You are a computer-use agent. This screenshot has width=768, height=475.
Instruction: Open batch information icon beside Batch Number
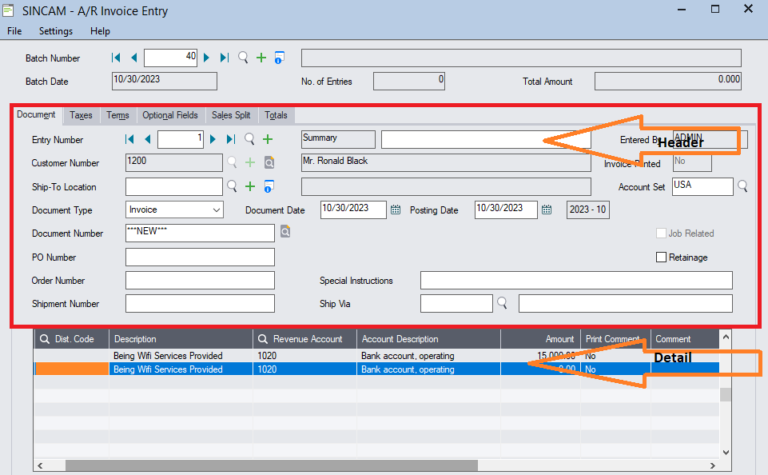tap(279, 58)
